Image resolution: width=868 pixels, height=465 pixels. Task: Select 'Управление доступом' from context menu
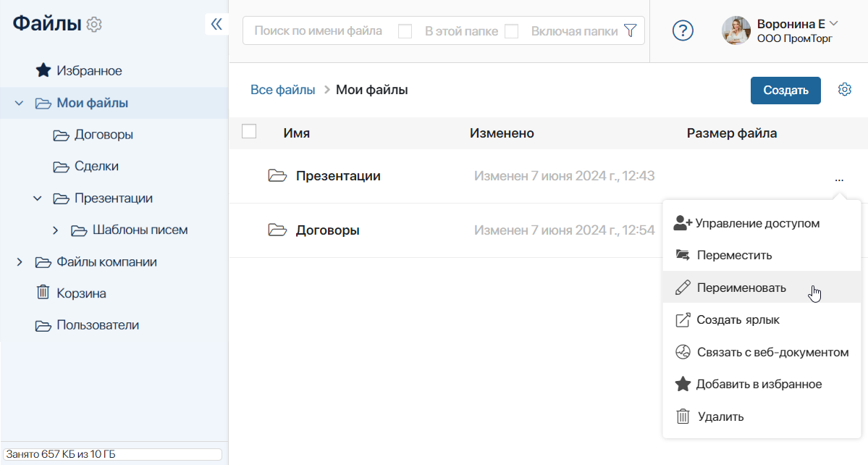762,223
